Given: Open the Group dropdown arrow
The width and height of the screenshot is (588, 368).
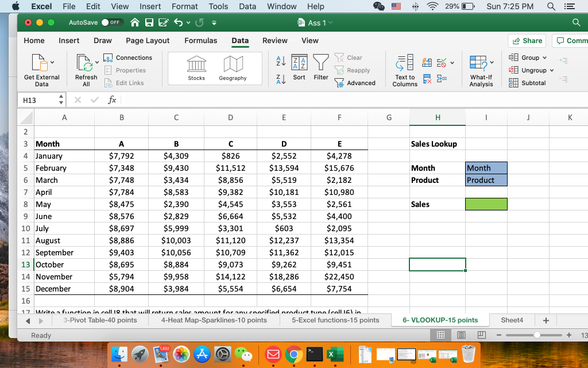Looking at the screenshot, I should (544, 57).
